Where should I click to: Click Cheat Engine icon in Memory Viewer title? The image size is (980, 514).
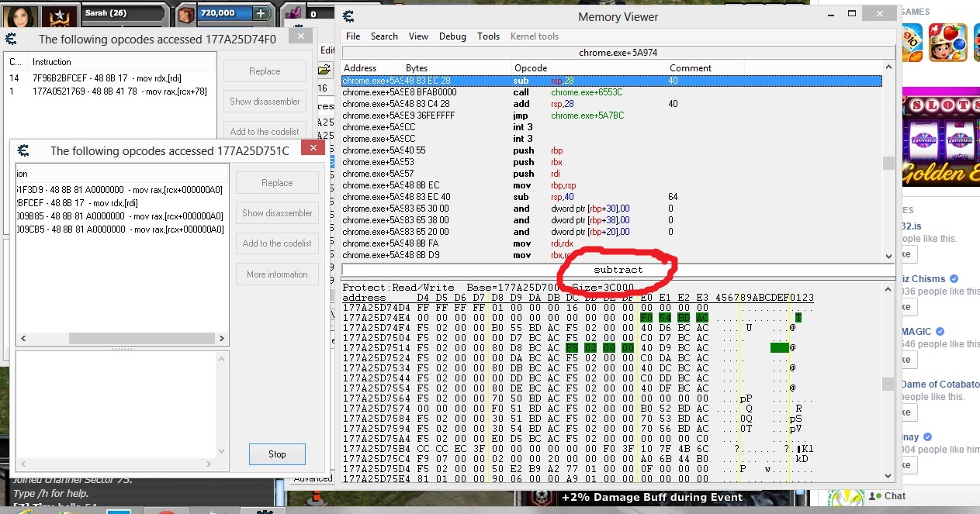point(348,17)
